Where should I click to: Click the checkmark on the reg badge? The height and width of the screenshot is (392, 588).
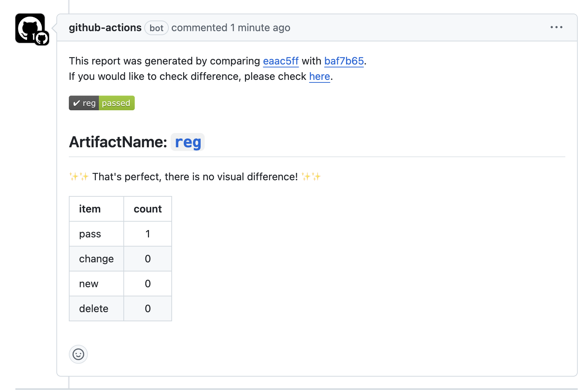coord(77,103)
